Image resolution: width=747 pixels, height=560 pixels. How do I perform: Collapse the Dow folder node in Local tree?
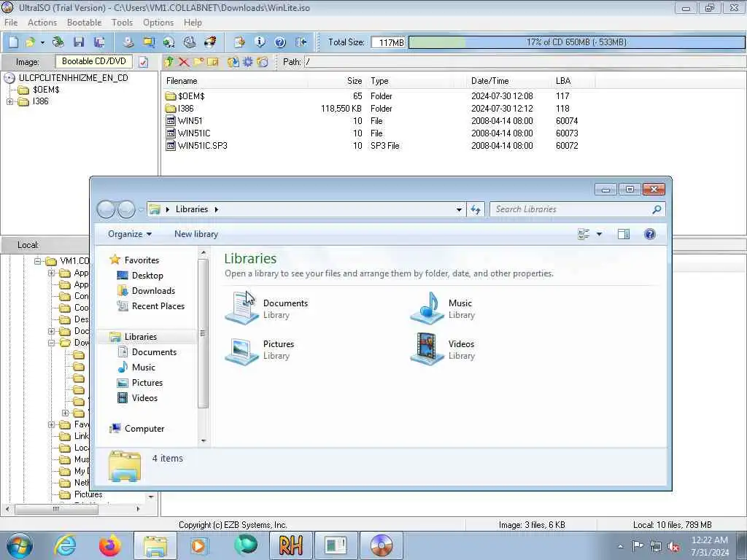52,343
